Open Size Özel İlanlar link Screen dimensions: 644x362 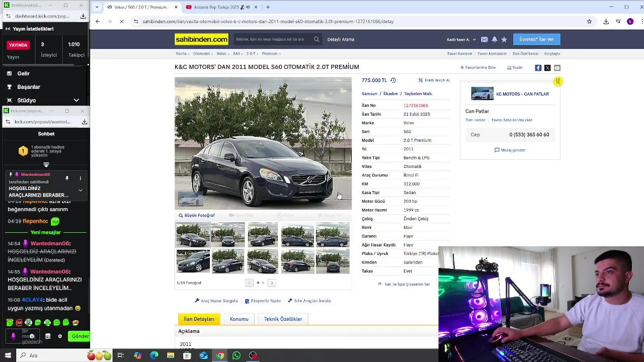click(x=525, y=53)
